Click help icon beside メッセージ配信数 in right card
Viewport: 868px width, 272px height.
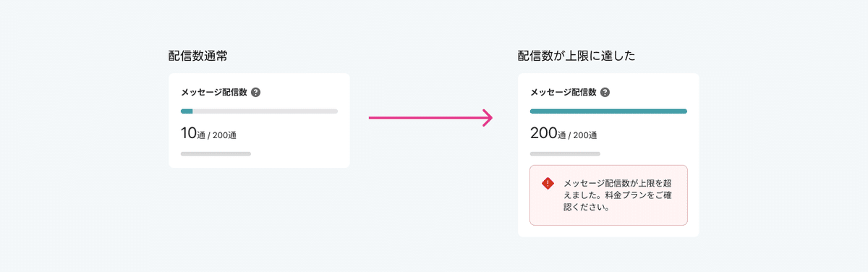point(605,93)
